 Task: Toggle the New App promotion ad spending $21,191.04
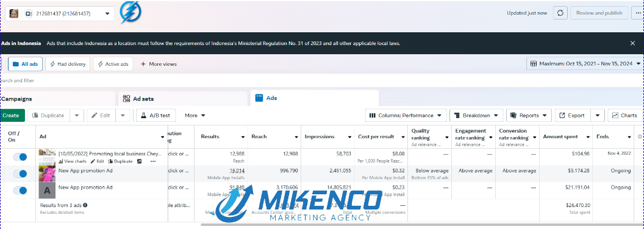tap(20, 191)
